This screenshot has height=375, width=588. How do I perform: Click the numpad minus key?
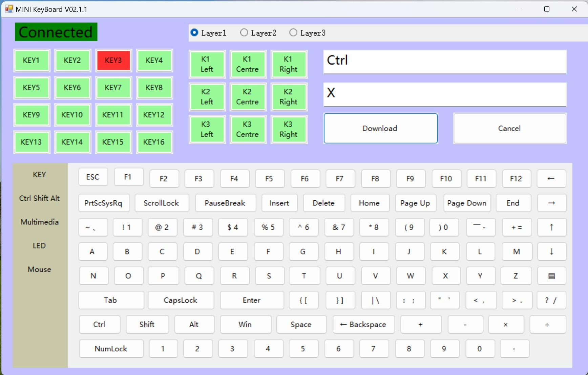click(465, 325)
